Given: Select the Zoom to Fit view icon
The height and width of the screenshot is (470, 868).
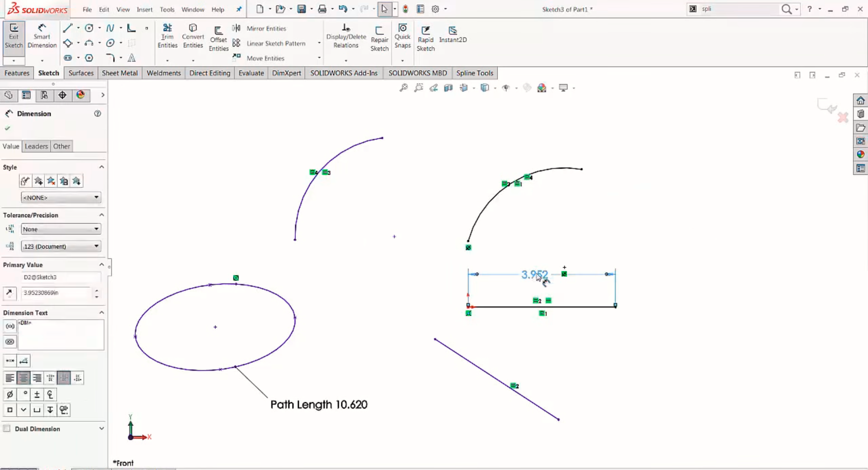Looking at the screenshot, I should [x=403, y=88].
